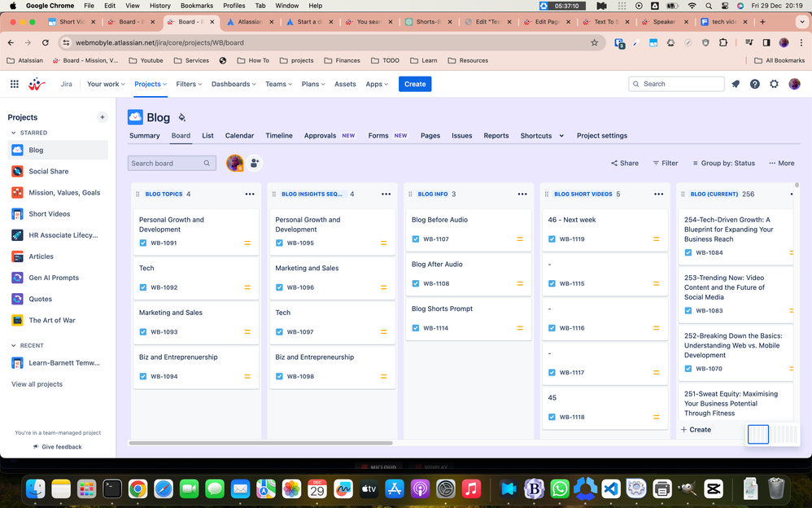This screenshot has height=508, width=812.
Task: Click Group by: Status button
Action: pos(724,163)
